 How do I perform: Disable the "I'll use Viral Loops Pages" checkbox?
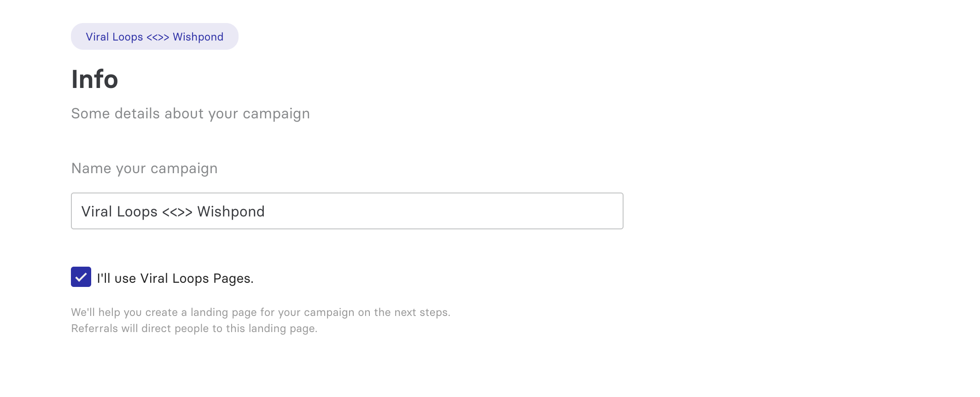82,278
